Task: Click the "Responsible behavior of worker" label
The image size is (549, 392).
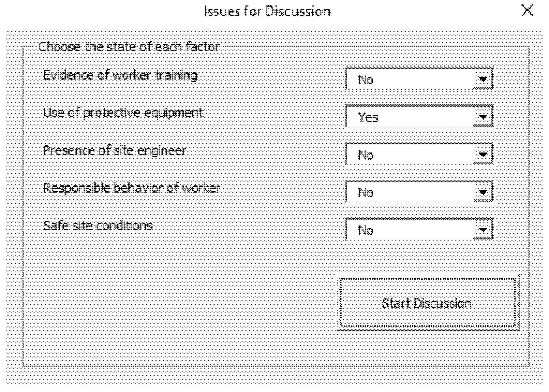Action: 132,188
